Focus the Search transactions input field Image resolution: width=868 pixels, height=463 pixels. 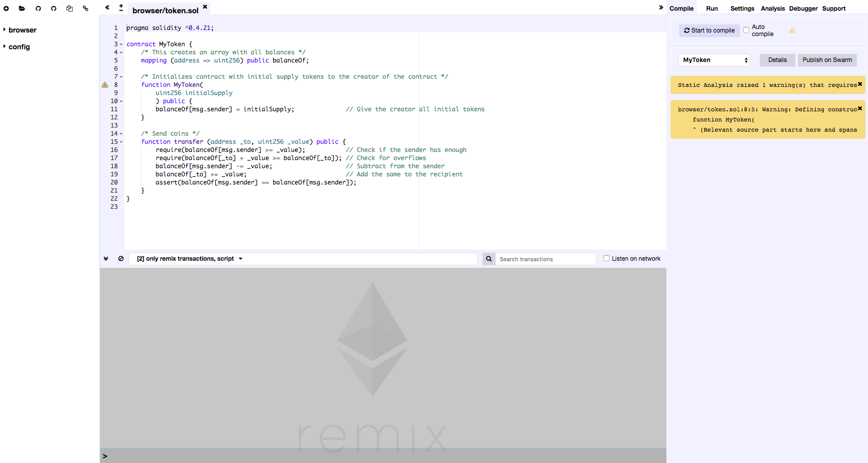click(545, 259)
